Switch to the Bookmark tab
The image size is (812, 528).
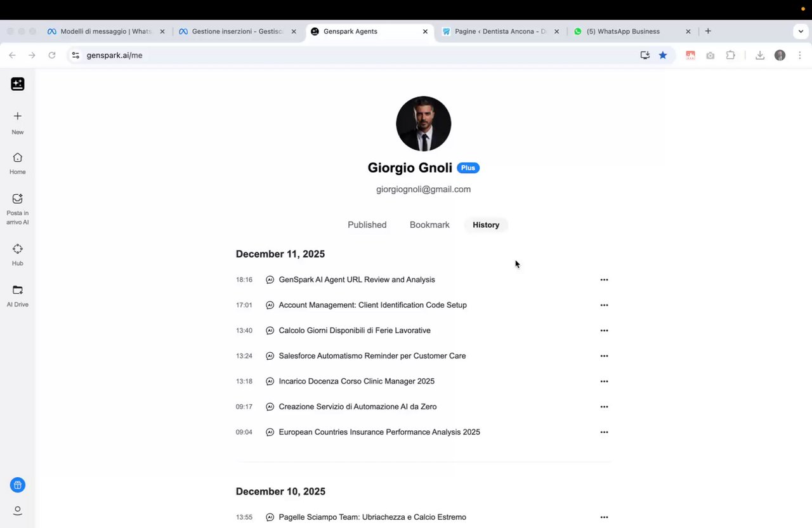click(429, 225)
